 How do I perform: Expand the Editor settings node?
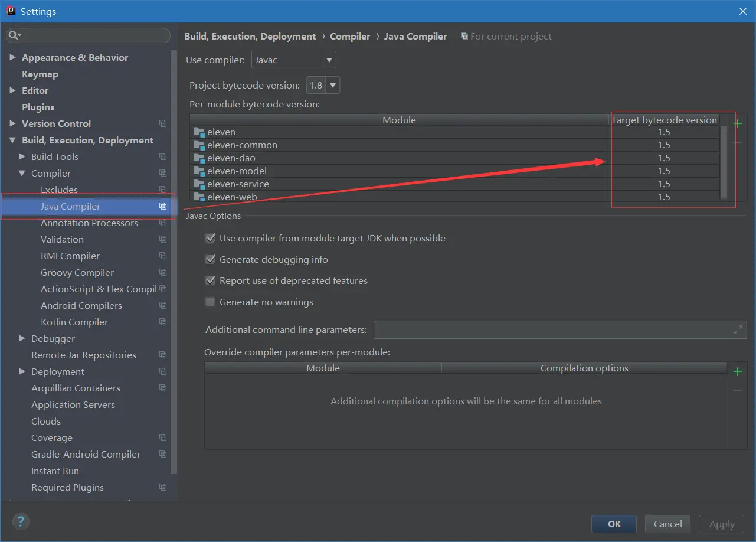coord(12,91)
